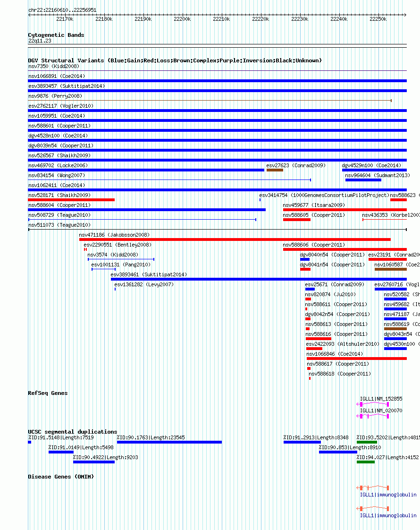This screenshot has width=420, height=530.
Task: Click the chr22:22160610..22256951 coordinates label
Action: tap(62, 10)
